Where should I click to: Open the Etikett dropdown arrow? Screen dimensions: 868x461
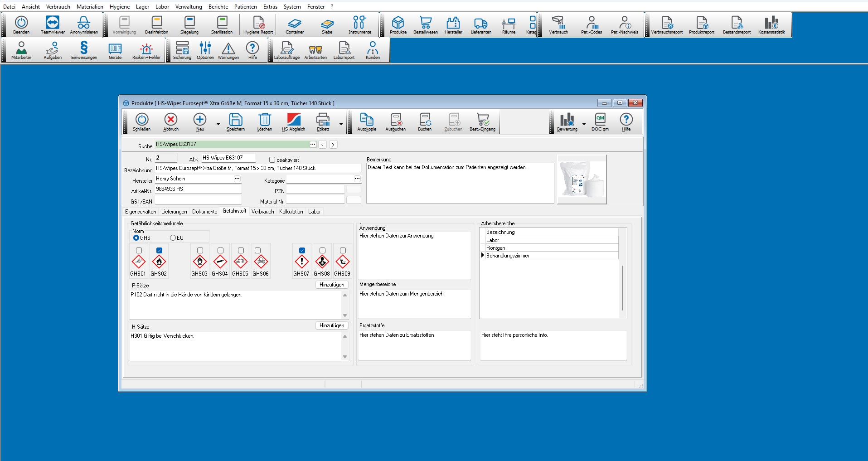click(341, 124)
